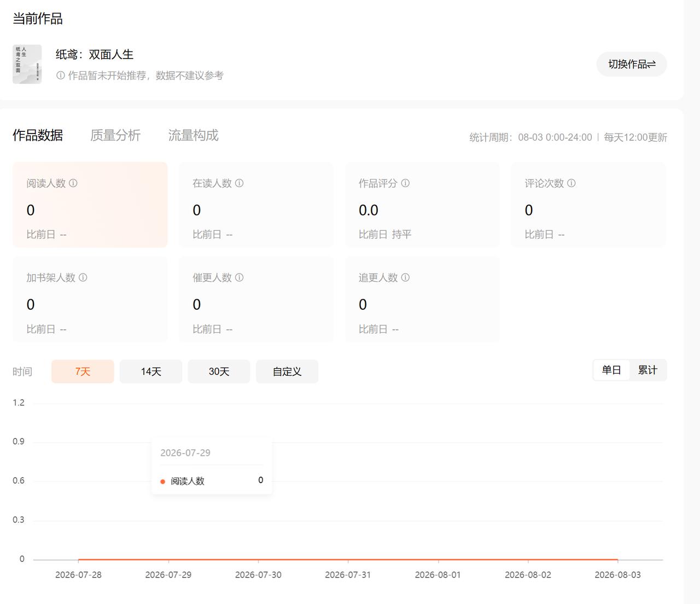Select the 作品评分 metric card
Image resolution: width=700 pixels, height=604 pixels.
(x=422, y=205)
